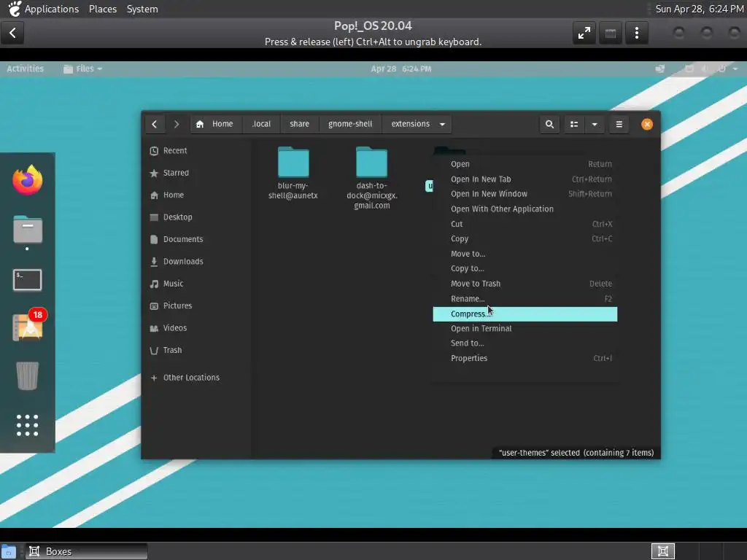Open Trash icon in dock

coord(27,376)
